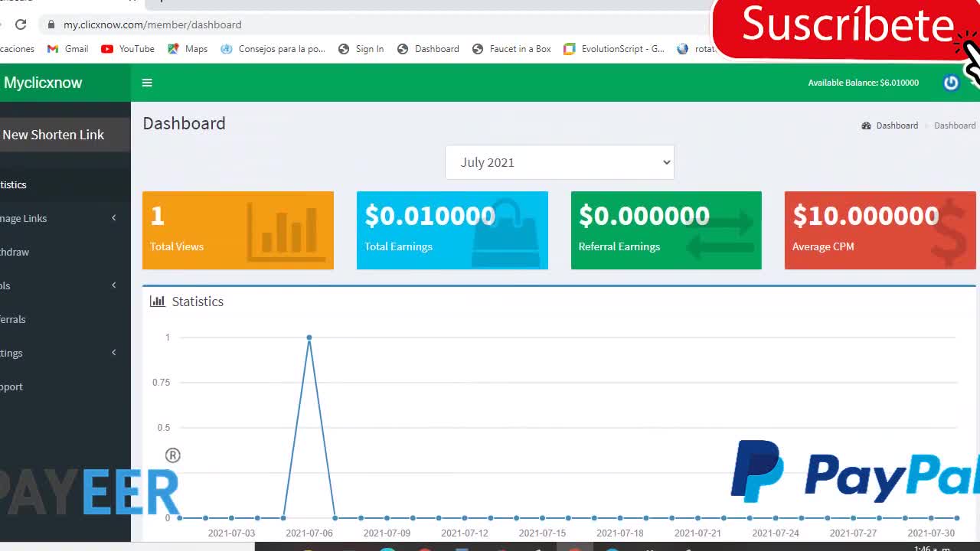Click the power logout icon
980x551 pixels.
coord(951,83)
